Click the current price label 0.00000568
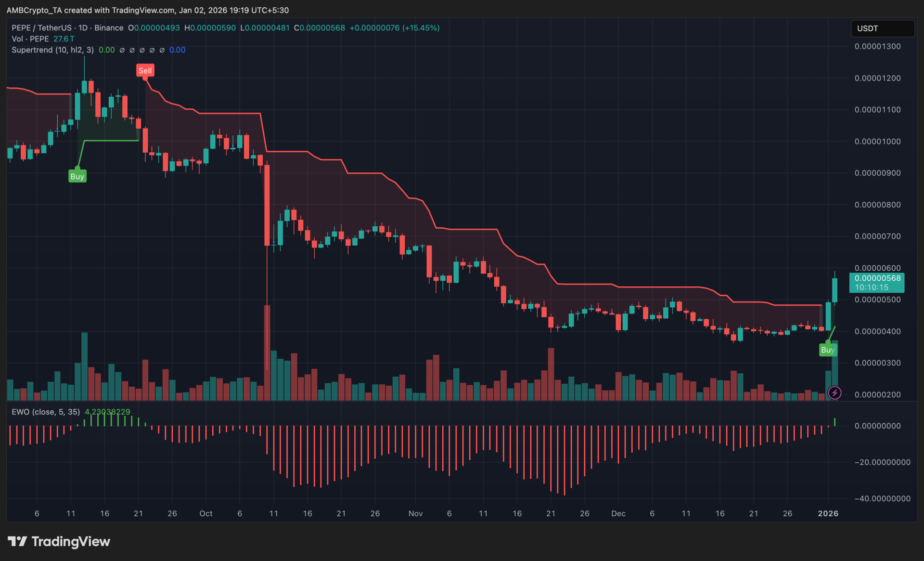The width and height of the screenshot is (924, 561). 877,278
